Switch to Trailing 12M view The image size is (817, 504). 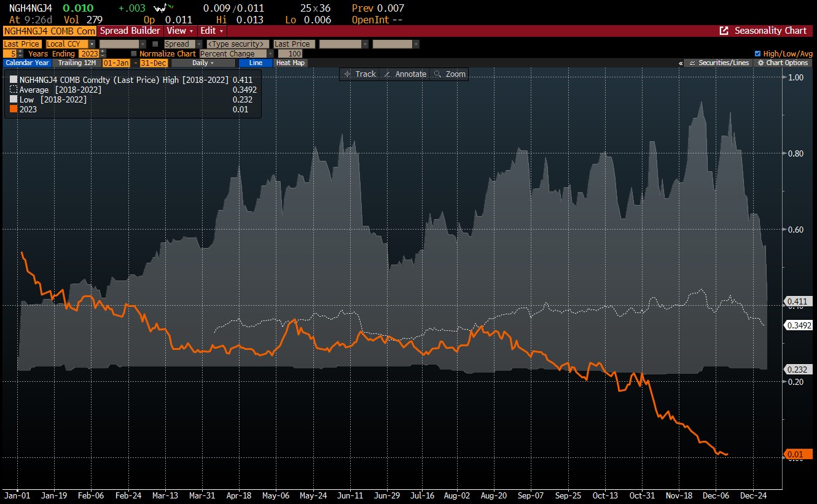[x=77, y=63]
